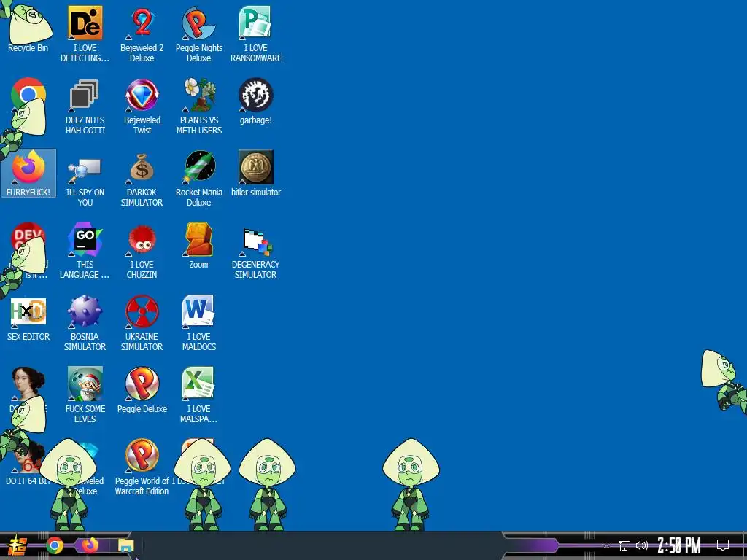Select the Google Chrome desktop shortcut

click(28, 94)
